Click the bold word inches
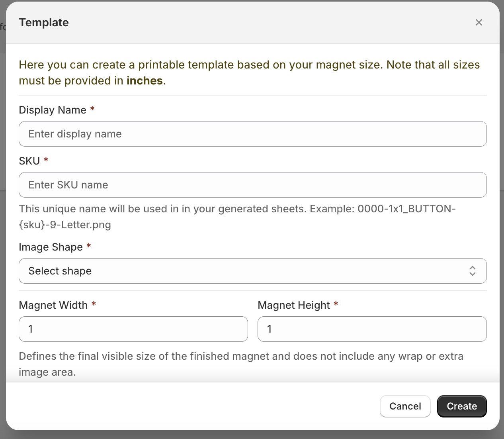Screen dimensions: 504x439 145,81
